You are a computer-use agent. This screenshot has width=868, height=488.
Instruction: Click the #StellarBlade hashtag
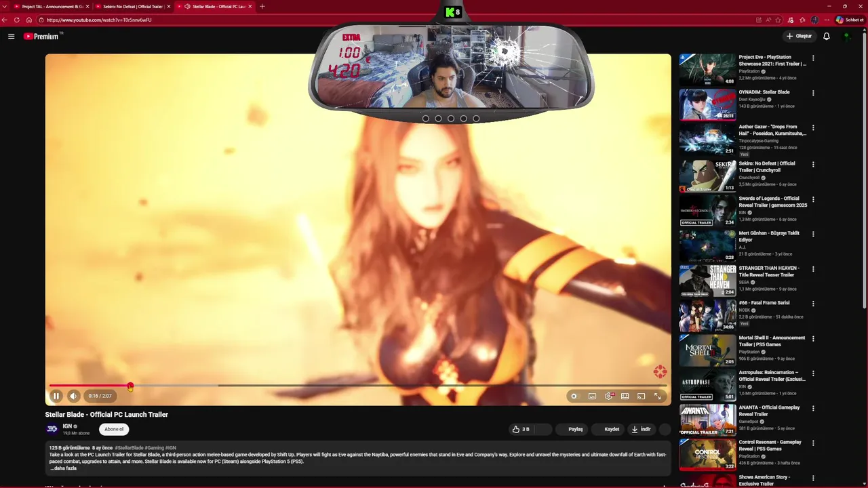tap(129, 448)
